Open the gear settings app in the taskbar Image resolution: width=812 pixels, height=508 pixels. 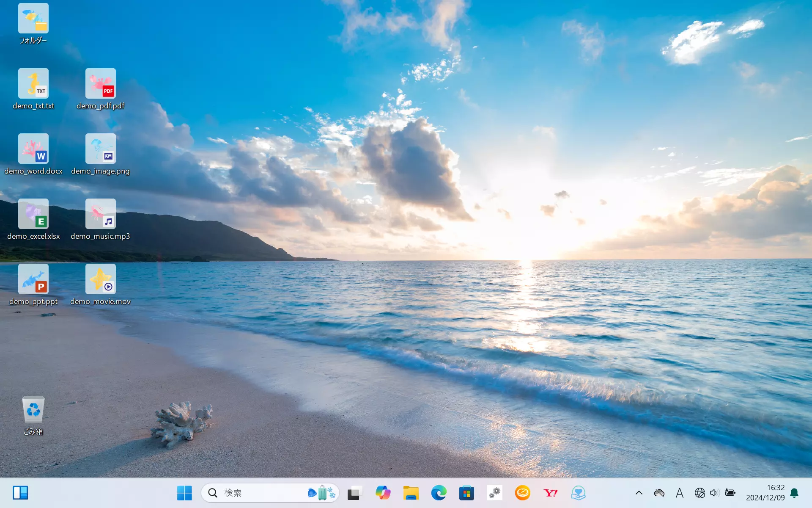tap(494, 493)
